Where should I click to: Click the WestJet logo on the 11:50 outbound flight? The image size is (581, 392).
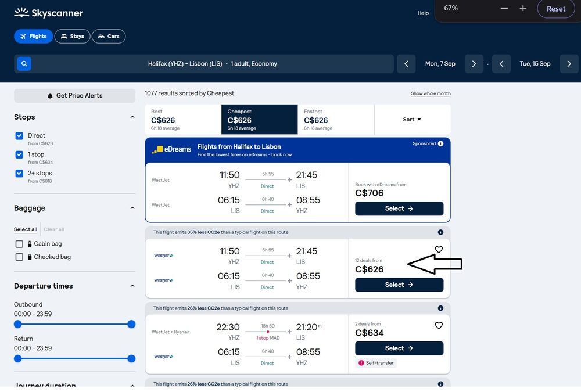pos(163,256)
